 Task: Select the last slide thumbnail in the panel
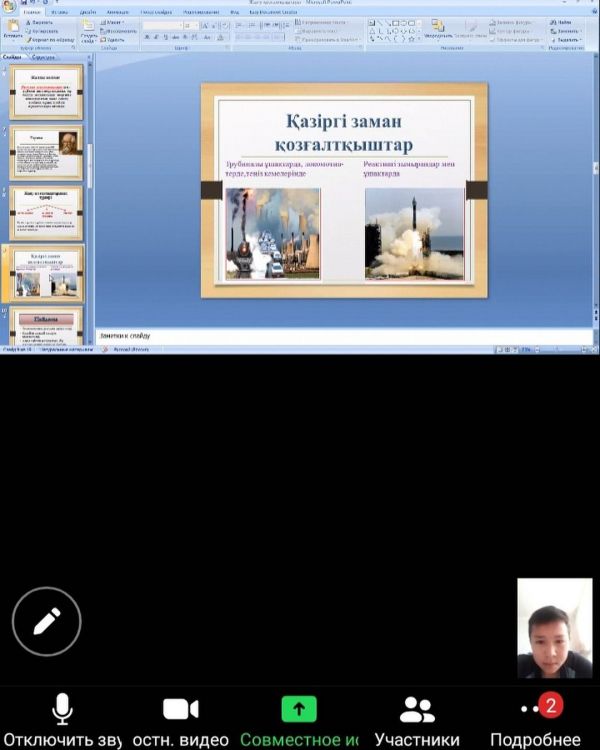pyautogui.click(x=46, y=328)
